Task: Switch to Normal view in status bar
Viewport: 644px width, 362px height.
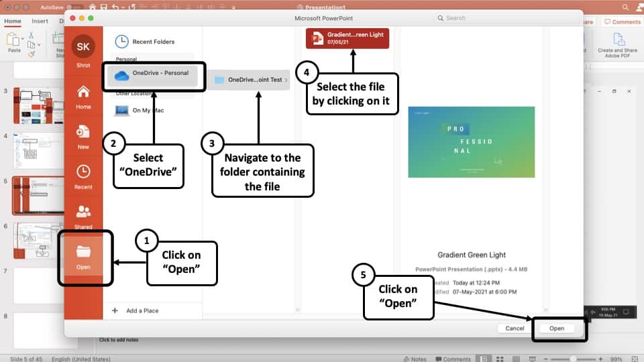Action: [484, 359]
